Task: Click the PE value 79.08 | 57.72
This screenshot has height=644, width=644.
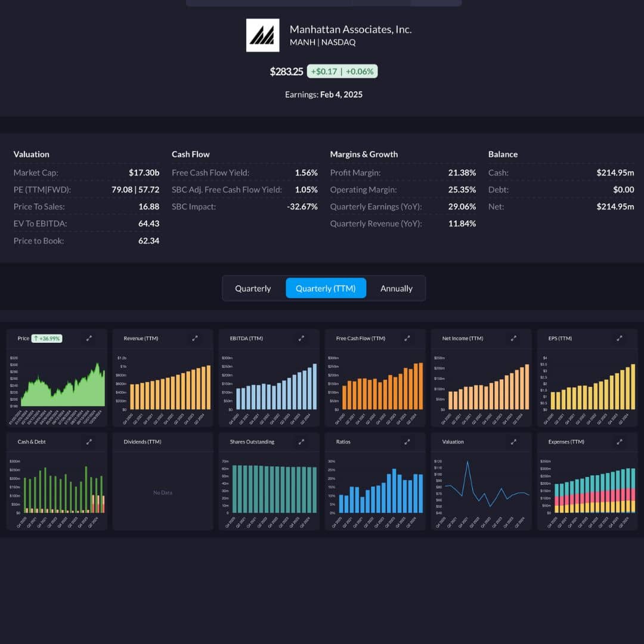Action: click(x=135, y=190)
